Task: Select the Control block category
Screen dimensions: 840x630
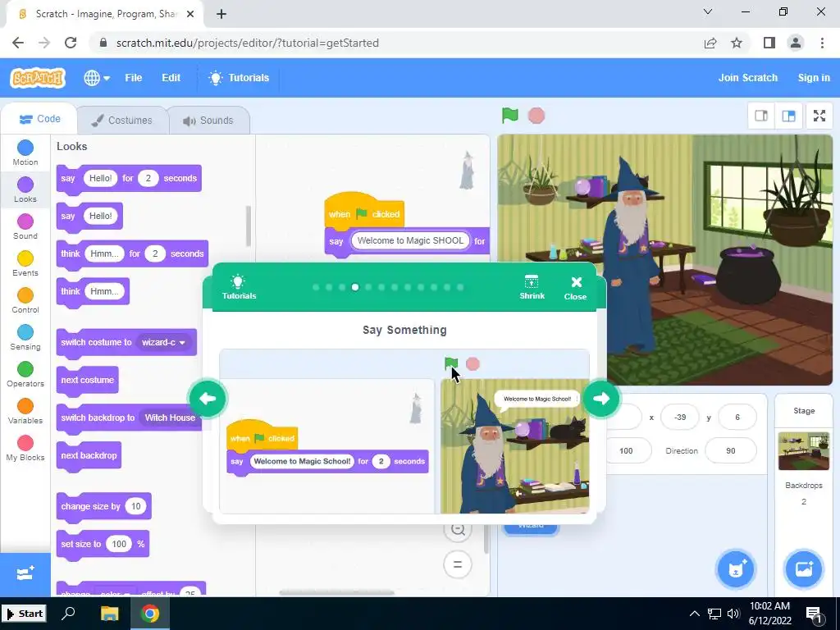Action: click(25, 300)
